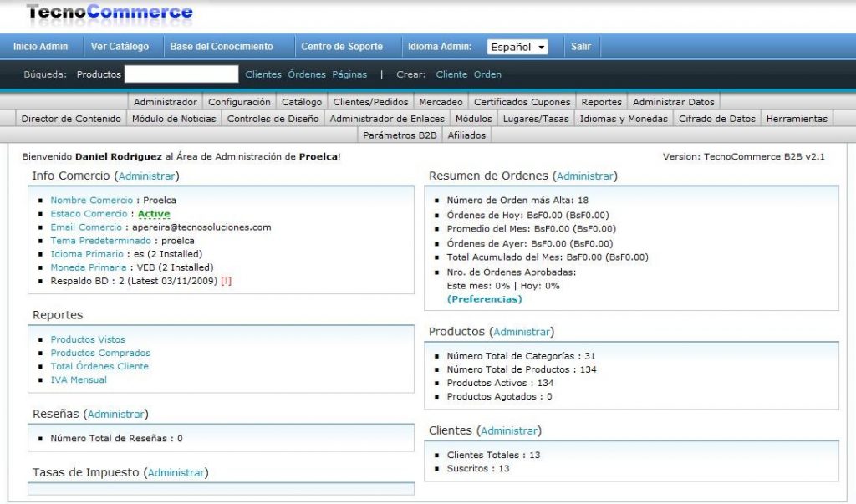Click the red backup warning [!] indicator

[226, 281]
